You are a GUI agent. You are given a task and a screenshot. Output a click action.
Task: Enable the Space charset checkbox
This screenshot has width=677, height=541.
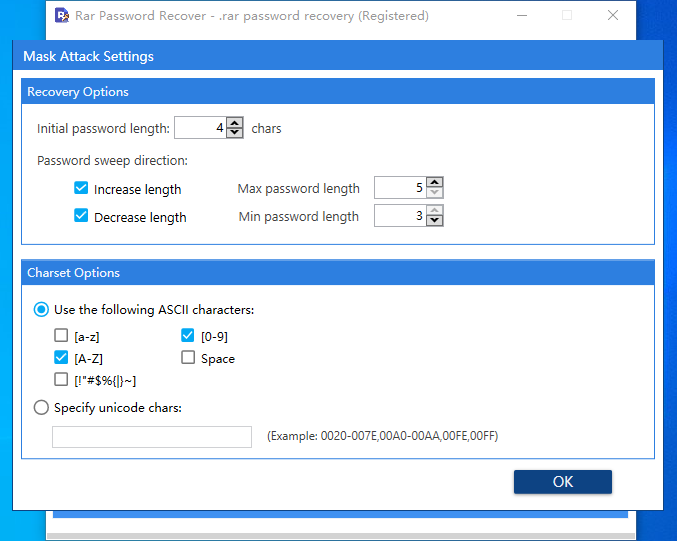coord(188,357)
